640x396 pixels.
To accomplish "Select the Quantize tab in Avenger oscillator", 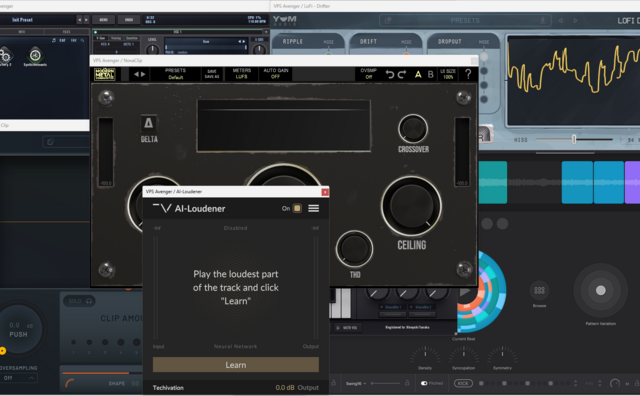I will 132,38.
